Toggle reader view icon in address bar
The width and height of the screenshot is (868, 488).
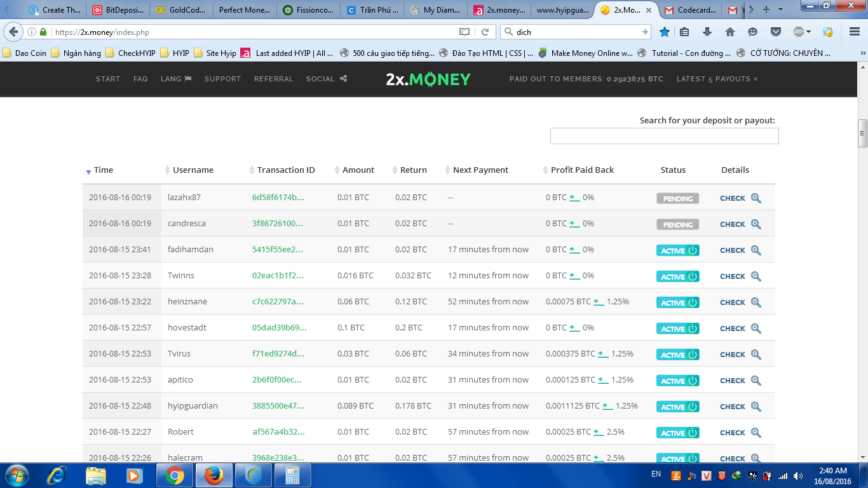tap(465, 32)
